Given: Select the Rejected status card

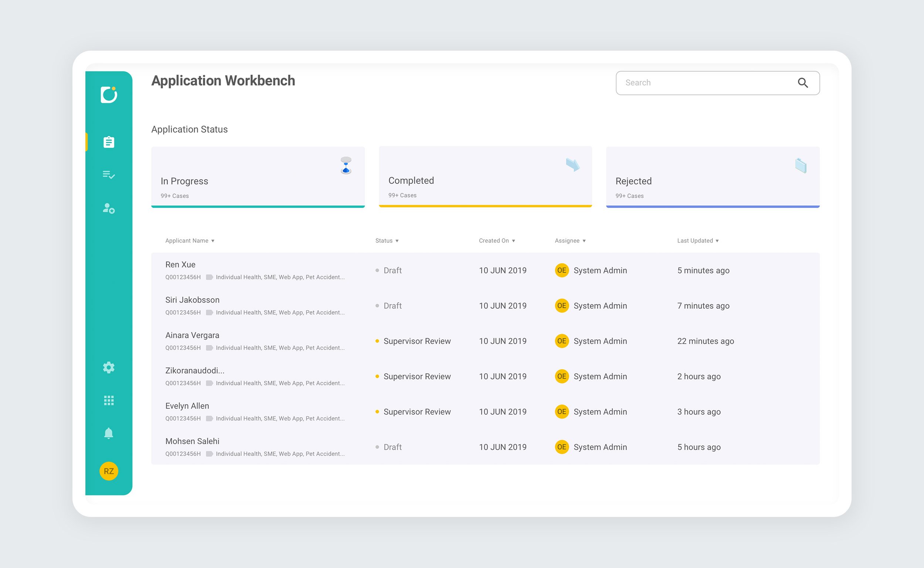Looking at the screenshot, I should pyautogui.click(x=713, y=177).
